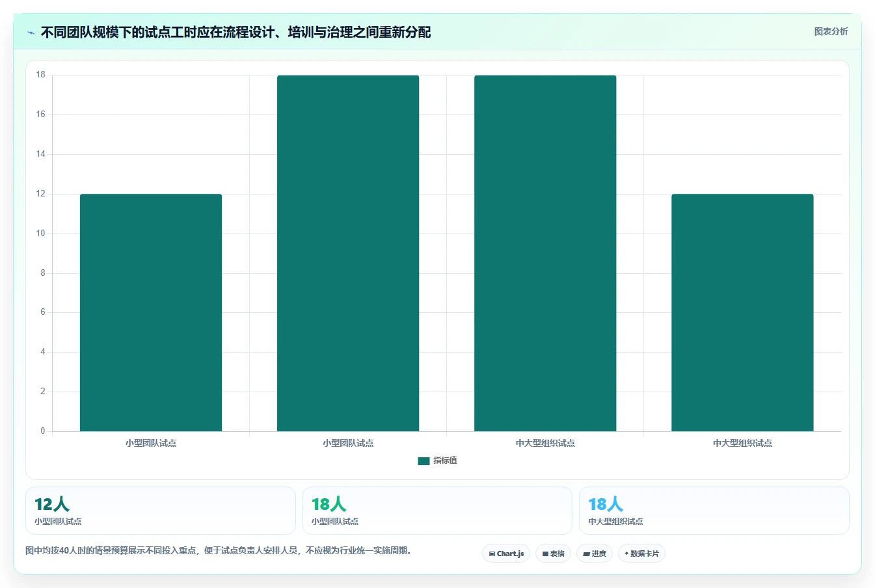Click the 进度 tag
875x588 pixels.
tap(595, 554)
